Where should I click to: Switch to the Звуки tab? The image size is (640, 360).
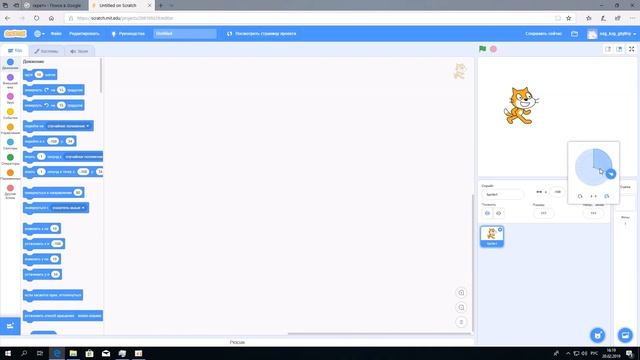[79, 51]
